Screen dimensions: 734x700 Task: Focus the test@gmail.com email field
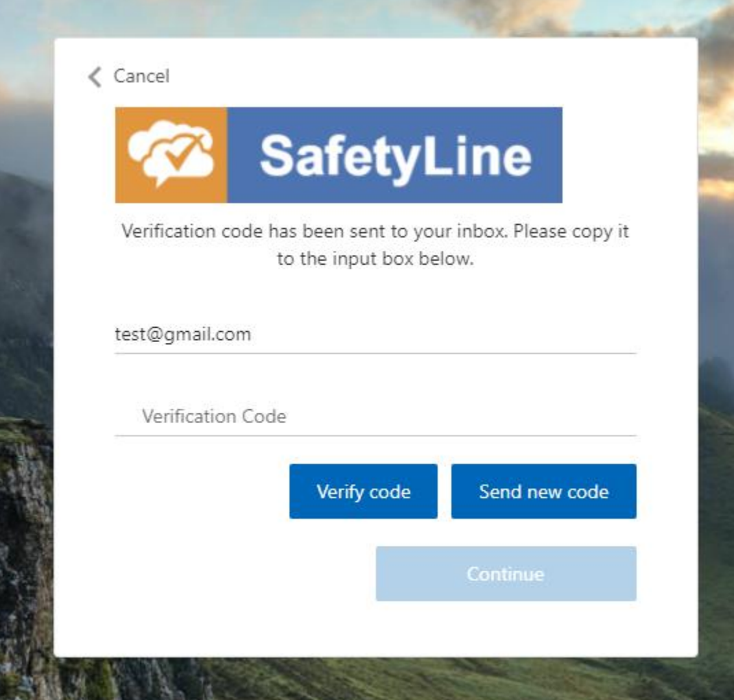pos(375,335)
